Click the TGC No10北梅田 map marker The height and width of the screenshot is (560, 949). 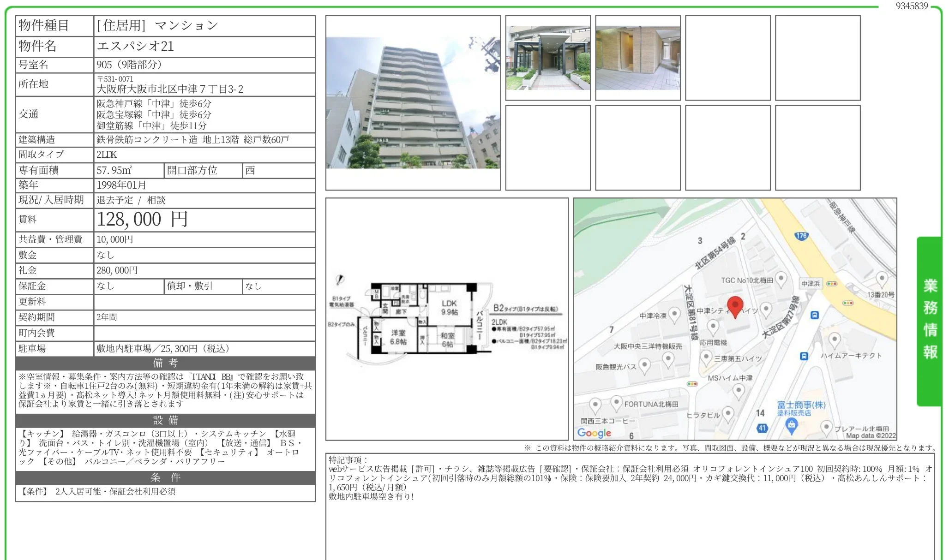point(781,278)
